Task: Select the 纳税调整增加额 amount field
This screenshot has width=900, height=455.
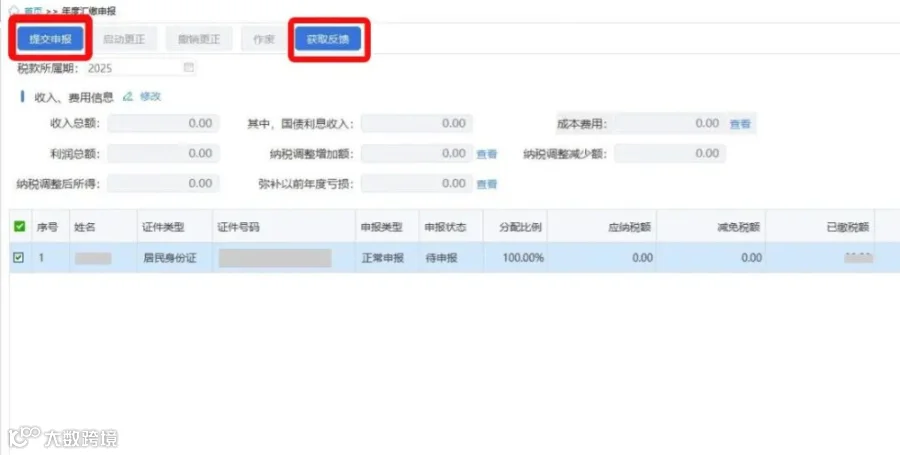Action: pyautogui.click(x=417, y=153)
